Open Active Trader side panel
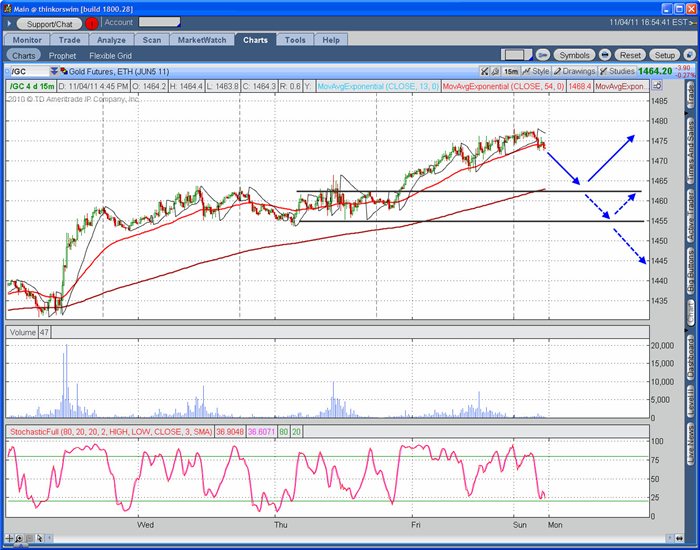700x550 pixels. pos(691,216)
